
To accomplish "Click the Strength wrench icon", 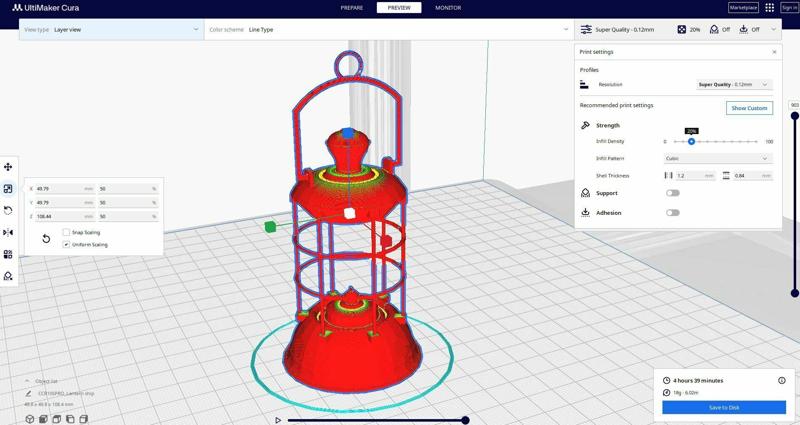I will click(x=585, y=125).
